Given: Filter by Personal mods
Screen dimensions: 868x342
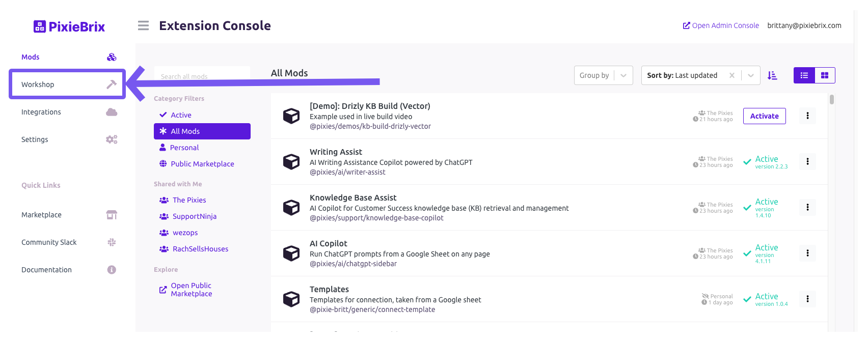Looking at the screenshot, I should pos(202,148).
